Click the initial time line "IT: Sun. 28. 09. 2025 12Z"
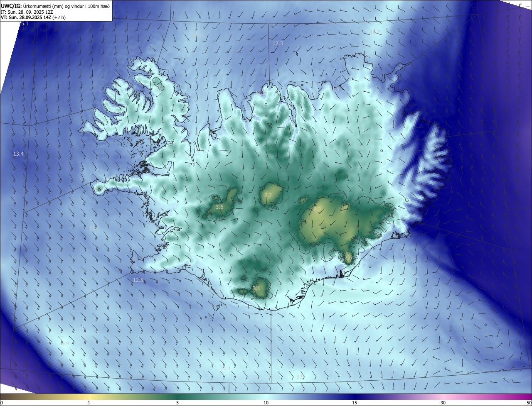The height and width of the screenshot is (406, 532). 27,12
